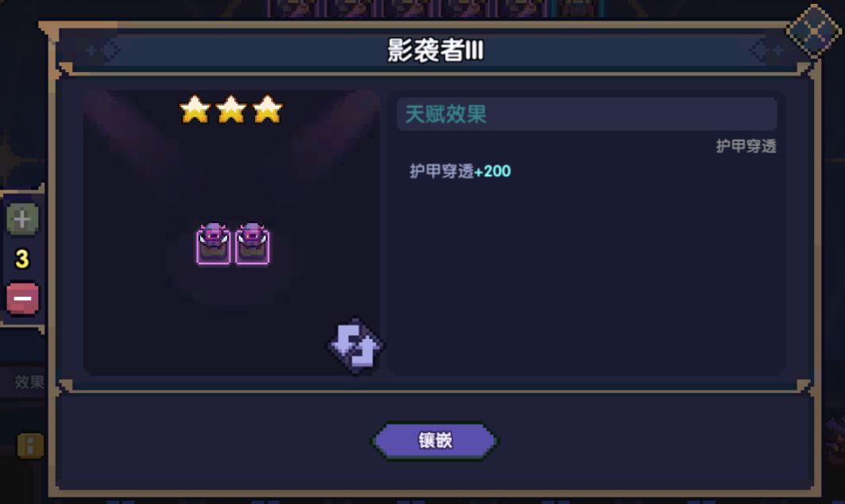
Task: Click the purple swap arrows icon
Action: (355, 346)
